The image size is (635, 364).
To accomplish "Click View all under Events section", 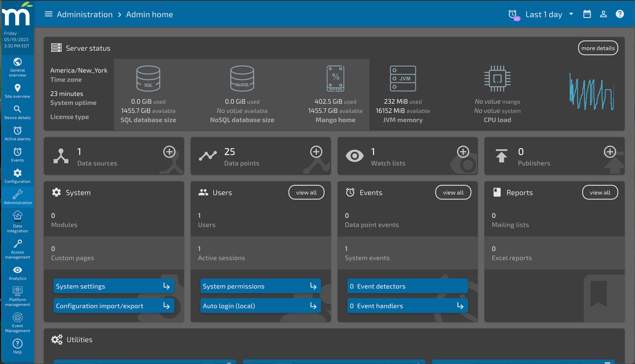I will click(454, 192).
